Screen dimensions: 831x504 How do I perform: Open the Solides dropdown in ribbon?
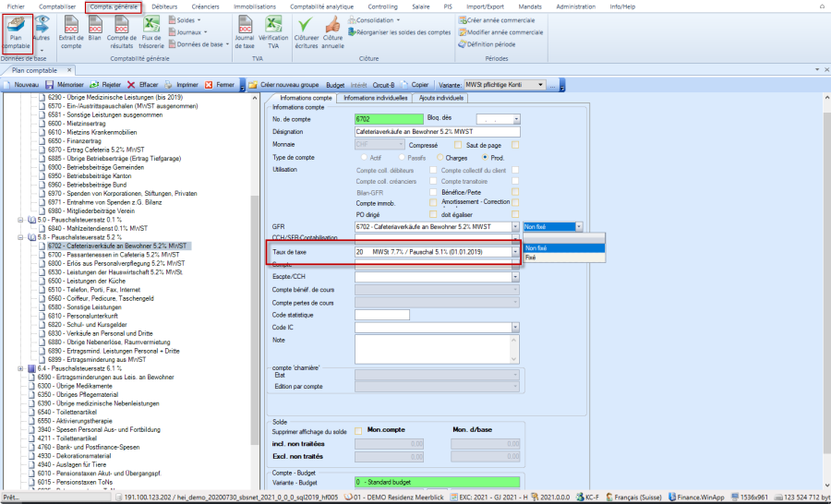pyautogui.click(x=185, y=20)
